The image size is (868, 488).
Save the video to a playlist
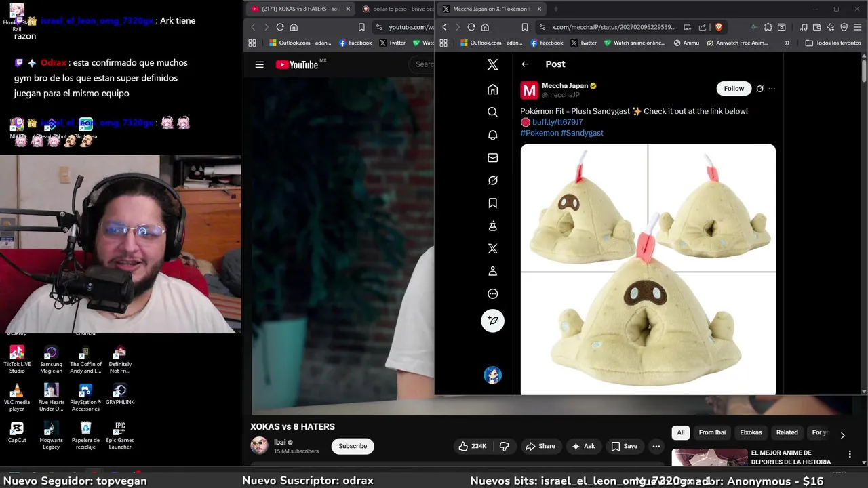click(x=625, y=446)
